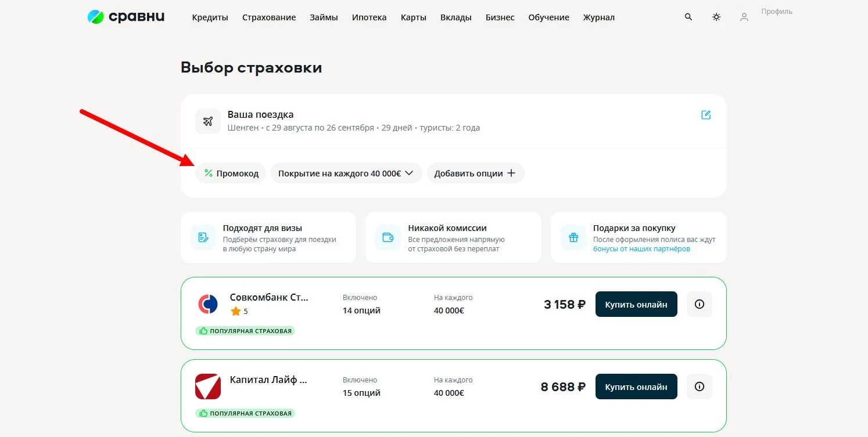The width and height of the screenshot is (868, 437).
Task: Click the gift icon in Подарки за покупку
Action: pos(572,237)
